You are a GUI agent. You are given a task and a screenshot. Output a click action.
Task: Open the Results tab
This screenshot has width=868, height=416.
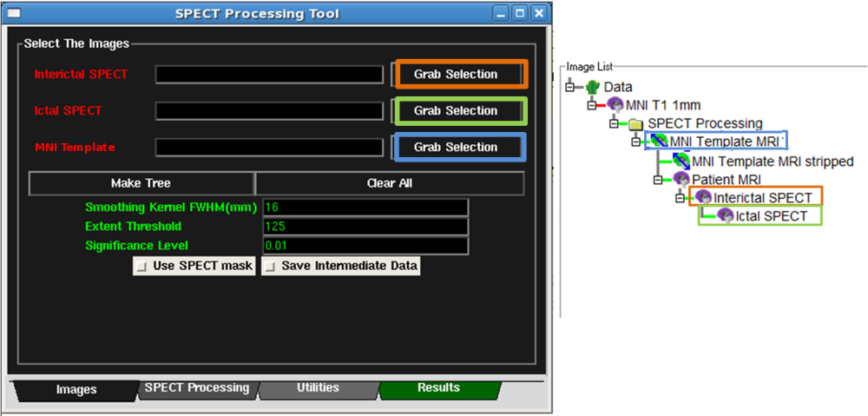tap(438, 388)
